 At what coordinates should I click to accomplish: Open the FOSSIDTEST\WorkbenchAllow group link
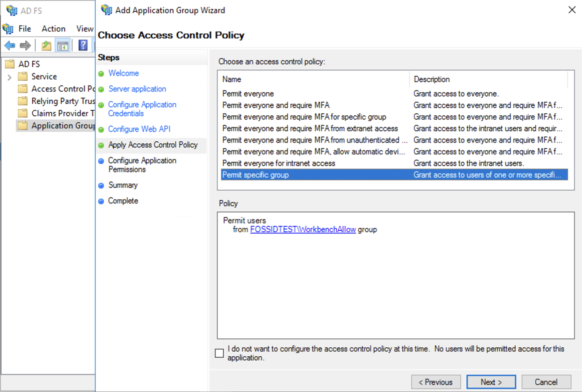point(303,229)
